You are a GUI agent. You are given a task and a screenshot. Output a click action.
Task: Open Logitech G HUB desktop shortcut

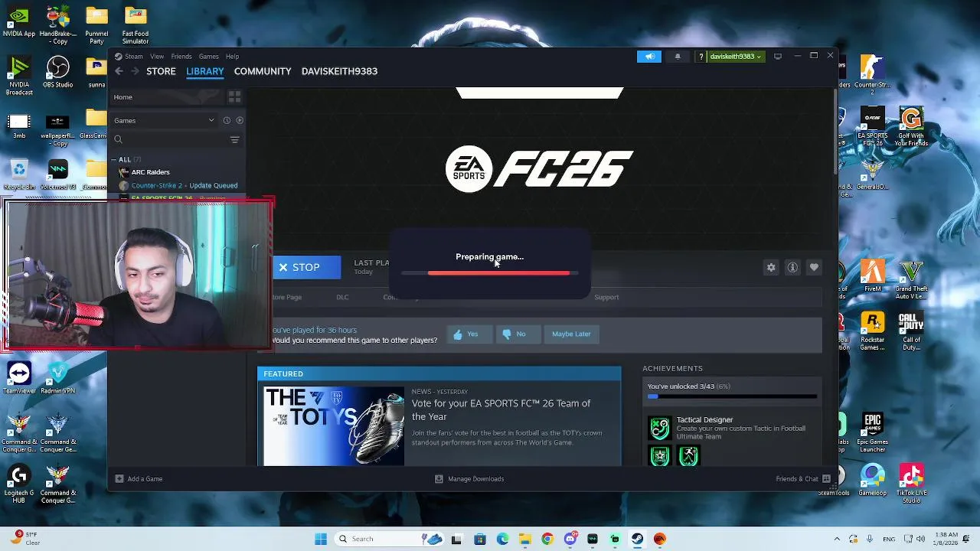coord(19,484)
